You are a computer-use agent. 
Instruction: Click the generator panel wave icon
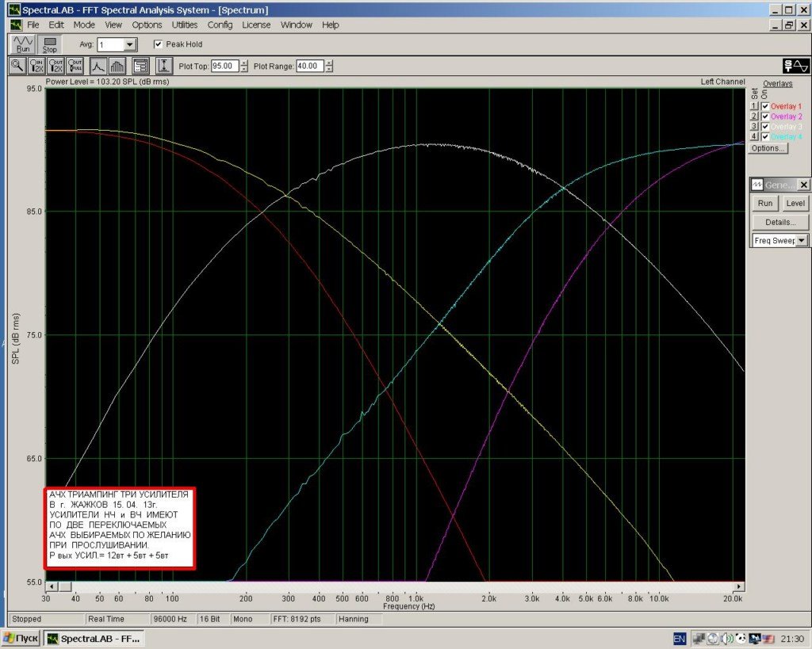coord(757,185)
